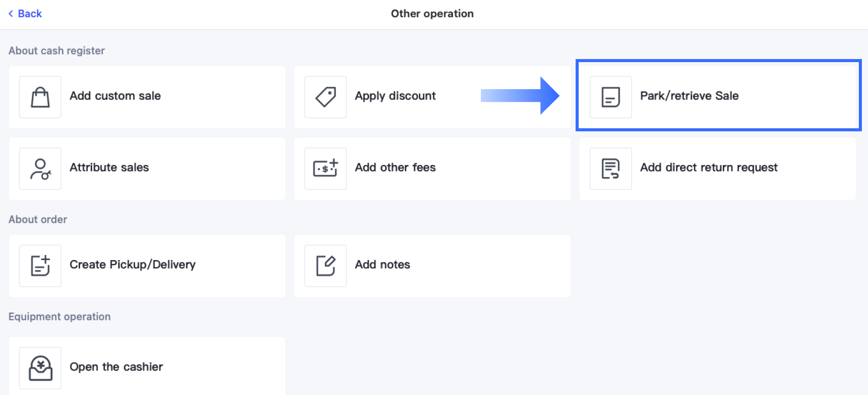Choose the Apply discount option
The image size is (868, 395).
click(395, 96)
